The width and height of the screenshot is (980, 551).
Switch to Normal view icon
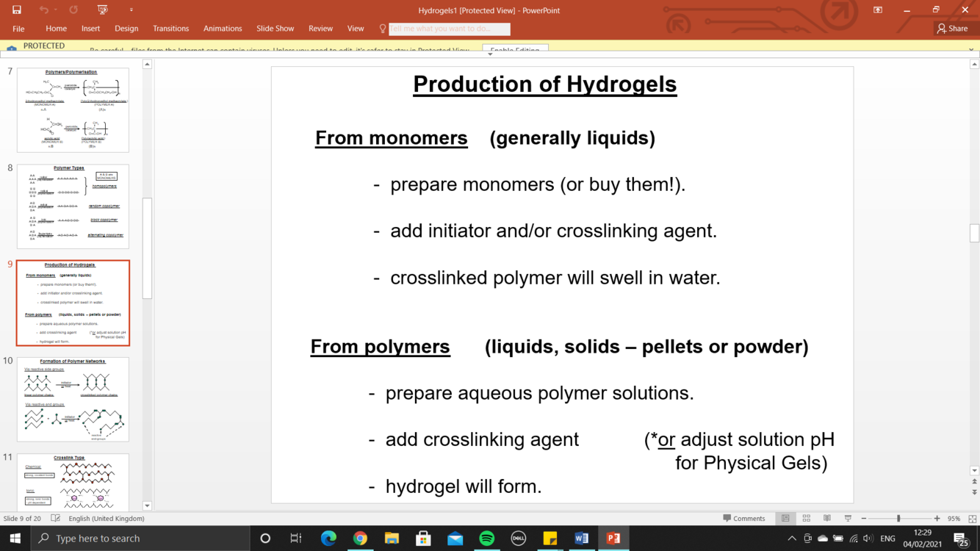click(x=785, y=519)
